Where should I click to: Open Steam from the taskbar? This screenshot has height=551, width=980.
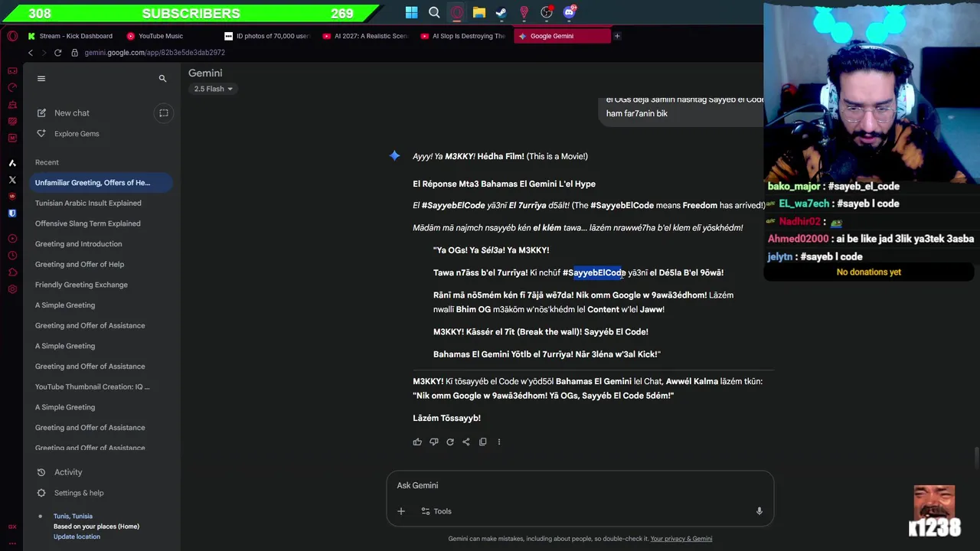501,12
